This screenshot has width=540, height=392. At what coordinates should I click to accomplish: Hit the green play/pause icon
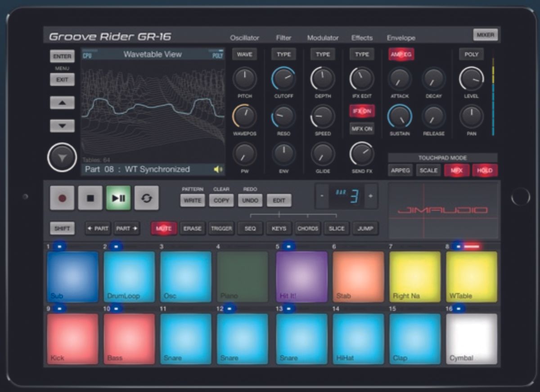pyautogui.click(x=117, y=197)
